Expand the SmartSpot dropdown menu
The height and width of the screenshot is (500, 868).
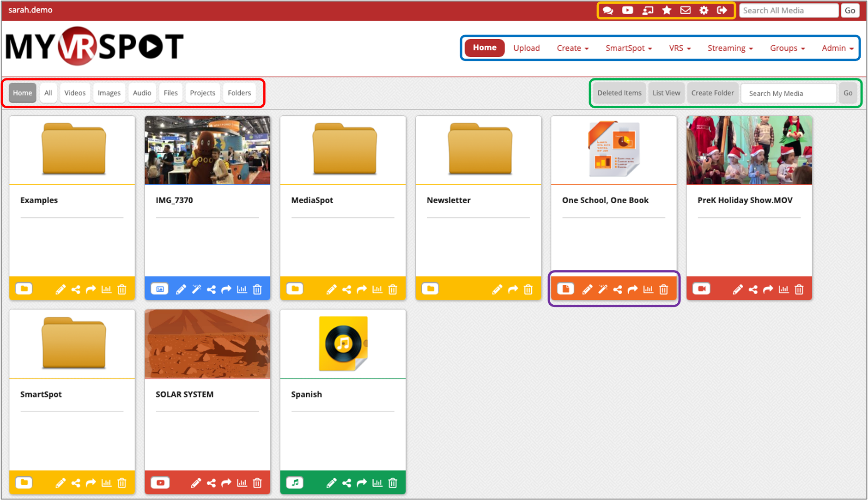[x=629, y=48]
